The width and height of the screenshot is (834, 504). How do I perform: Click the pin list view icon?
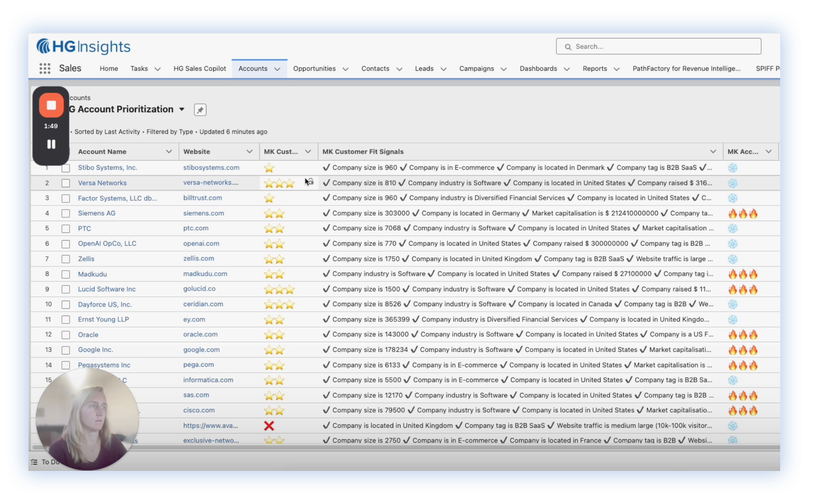pos(200,110)
